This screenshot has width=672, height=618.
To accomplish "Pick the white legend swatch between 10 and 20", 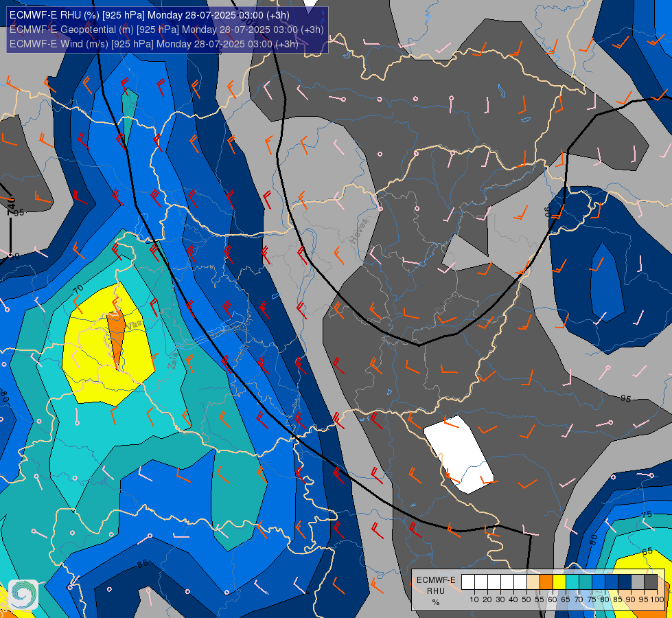I will pyautogui.click(x=481, y=582).
